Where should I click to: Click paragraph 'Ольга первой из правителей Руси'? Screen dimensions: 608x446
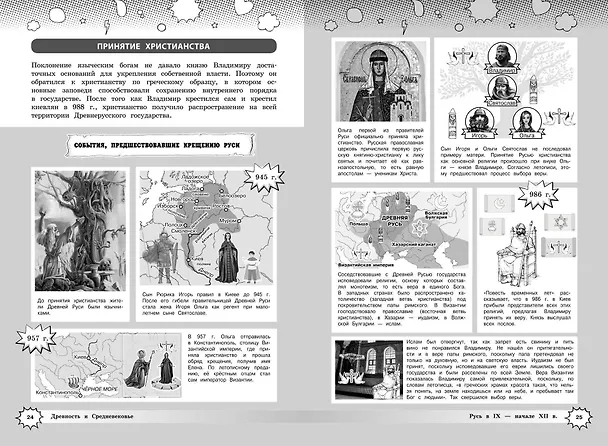tap(380, 152)
